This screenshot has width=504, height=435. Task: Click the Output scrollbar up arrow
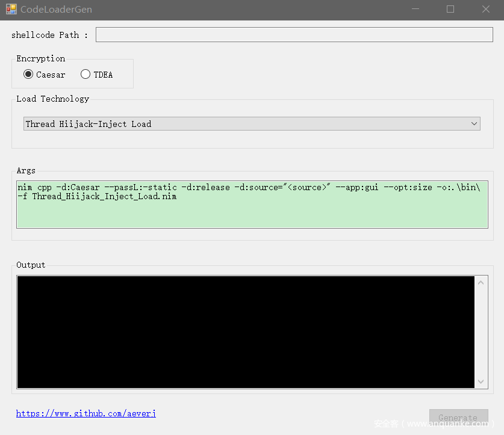click(481, 283)
